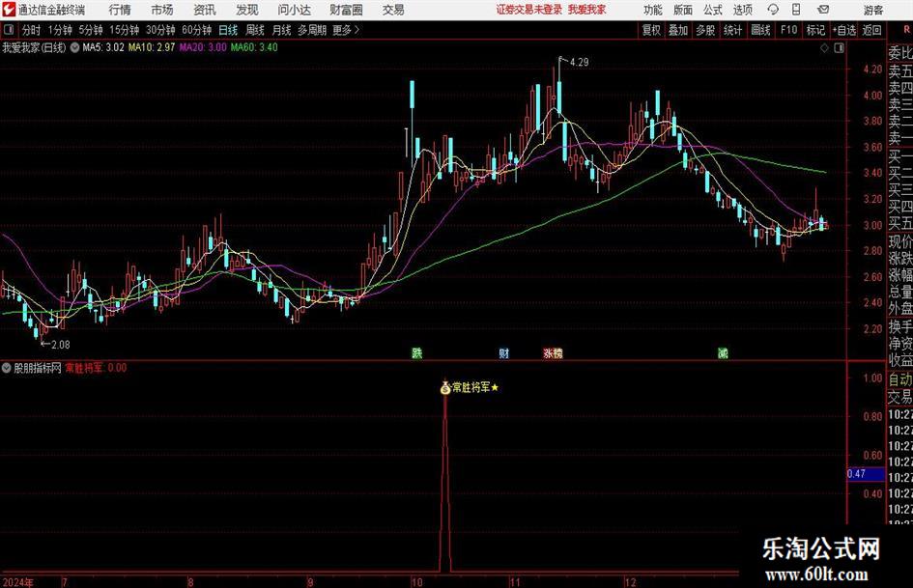Viewport: 913px width, 588px height.
Task: Click the red 我爱我家 title link
Action: click(587, 10)
